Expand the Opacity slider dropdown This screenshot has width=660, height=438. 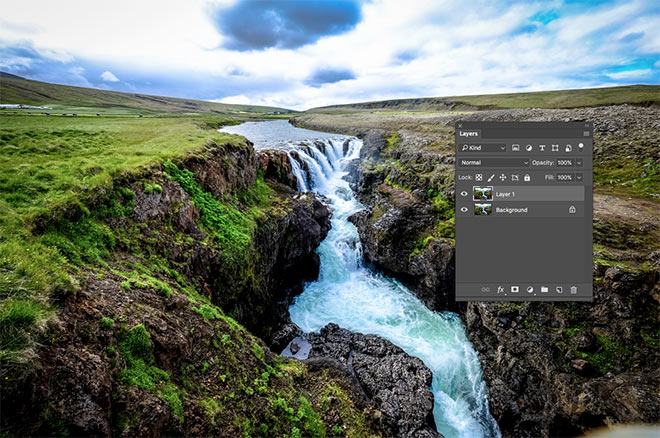coord(579,162)
